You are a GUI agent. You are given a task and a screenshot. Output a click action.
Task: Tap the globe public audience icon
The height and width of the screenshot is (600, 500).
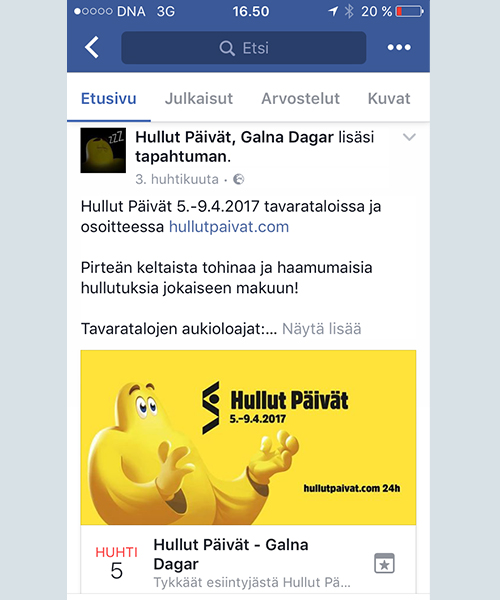(239, 179)
